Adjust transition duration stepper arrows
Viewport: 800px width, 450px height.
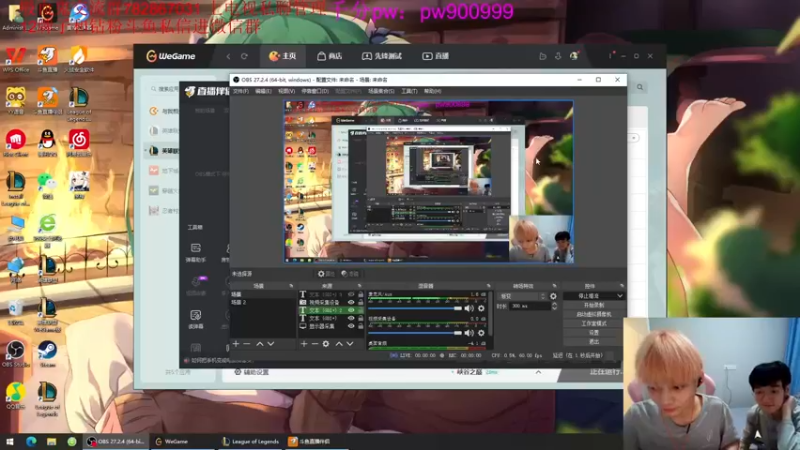pos(555,306)
